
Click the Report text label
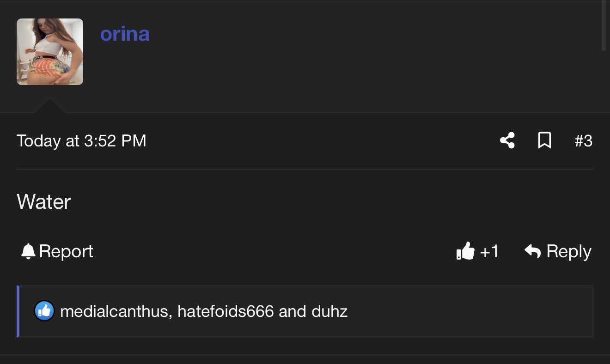point(66,251)
